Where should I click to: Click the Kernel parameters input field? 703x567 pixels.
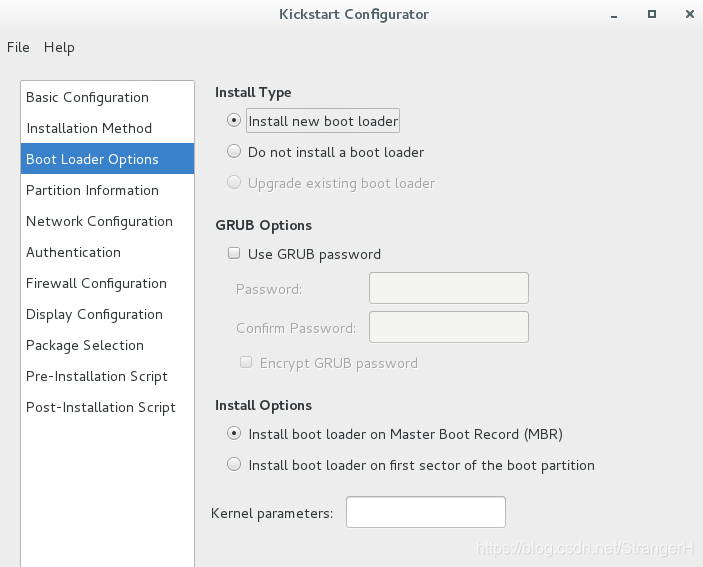point(425,512)
